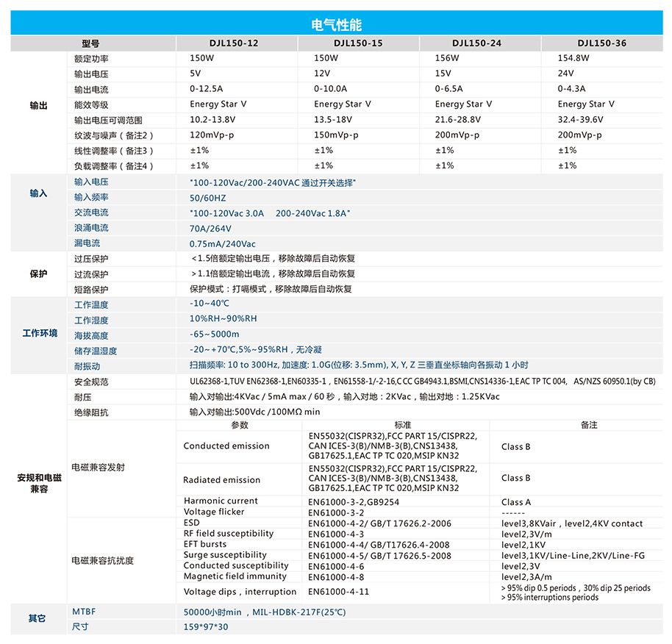Select the 绝缘阻抗 row label

point(91,412)
